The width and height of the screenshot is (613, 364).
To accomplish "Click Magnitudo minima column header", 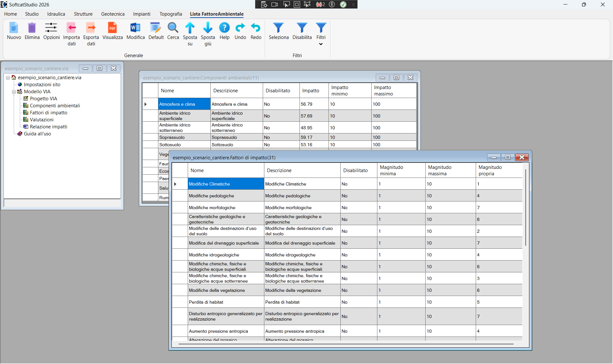I will pyautogui.click(x=401, y=171).
